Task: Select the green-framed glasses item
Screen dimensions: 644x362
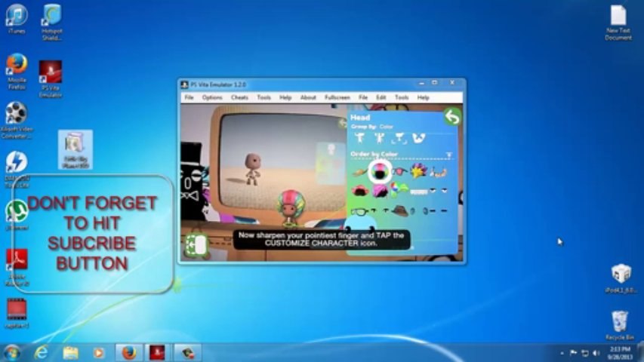Action: (x=359, y=212)
